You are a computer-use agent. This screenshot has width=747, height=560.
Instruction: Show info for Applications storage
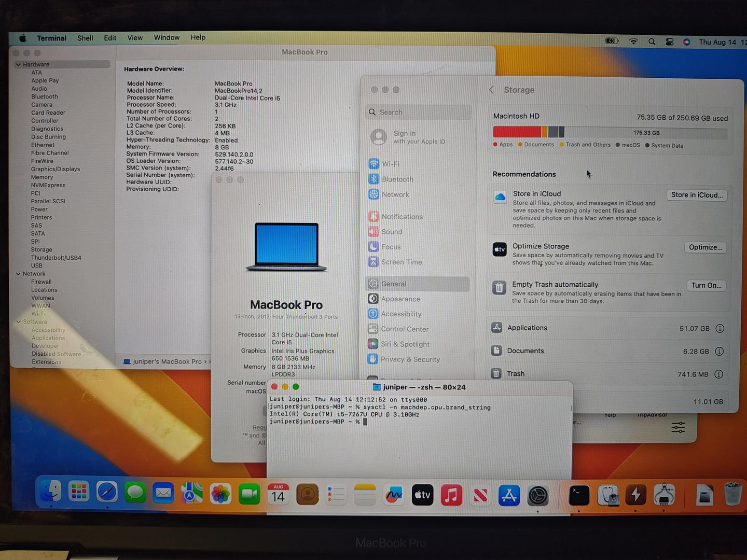pyautogui.click(x=720, y=329)
